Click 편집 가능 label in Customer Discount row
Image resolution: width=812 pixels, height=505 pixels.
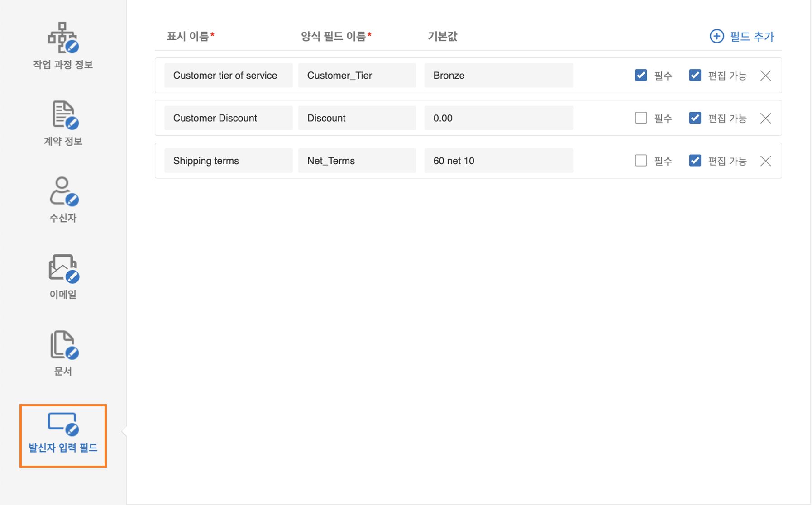coord(727,119)
